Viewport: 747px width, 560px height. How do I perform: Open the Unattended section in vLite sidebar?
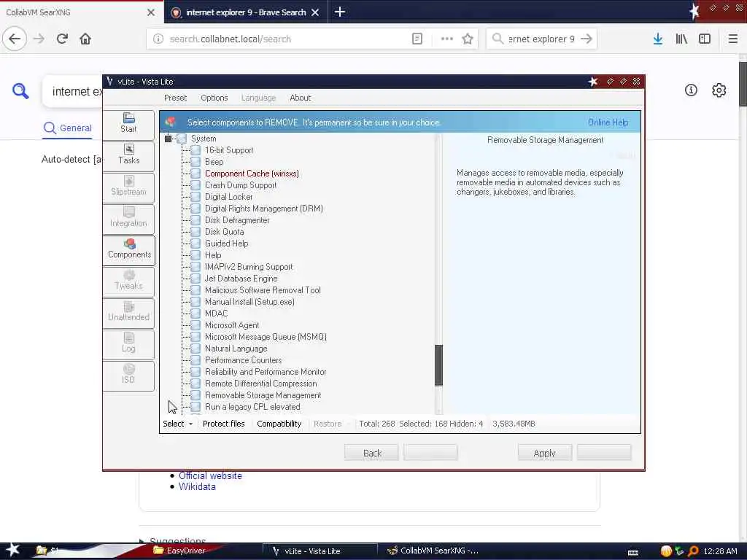click(x=128, y=312)
